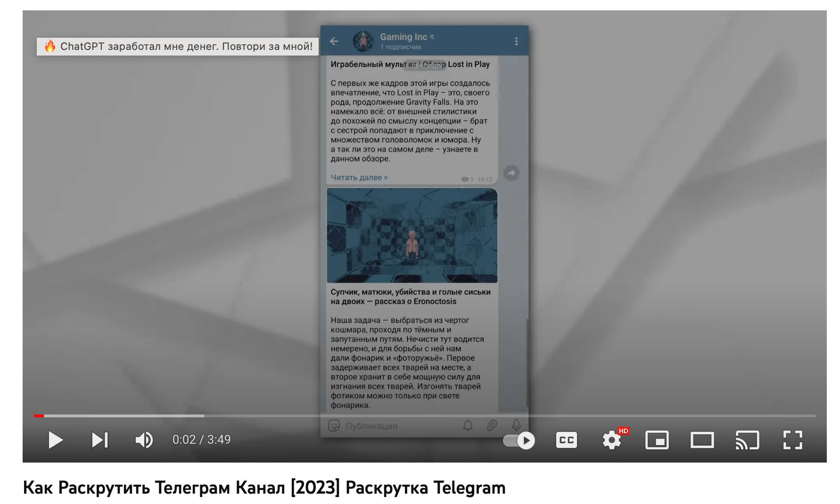Click the Gaming Inc channel name
Viewport: 840px width, 504px height.
pos(404,37)
